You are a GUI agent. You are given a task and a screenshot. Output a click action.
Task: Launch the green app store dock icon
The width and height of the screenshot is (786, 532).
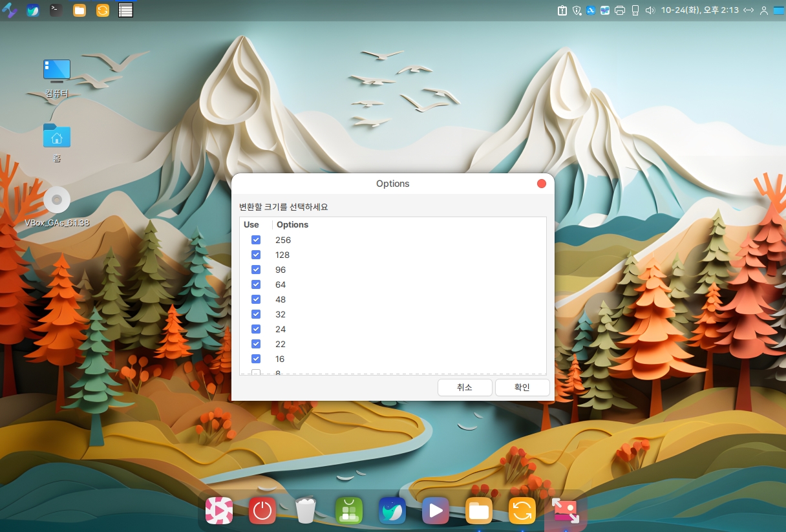(x=349, y=511)
